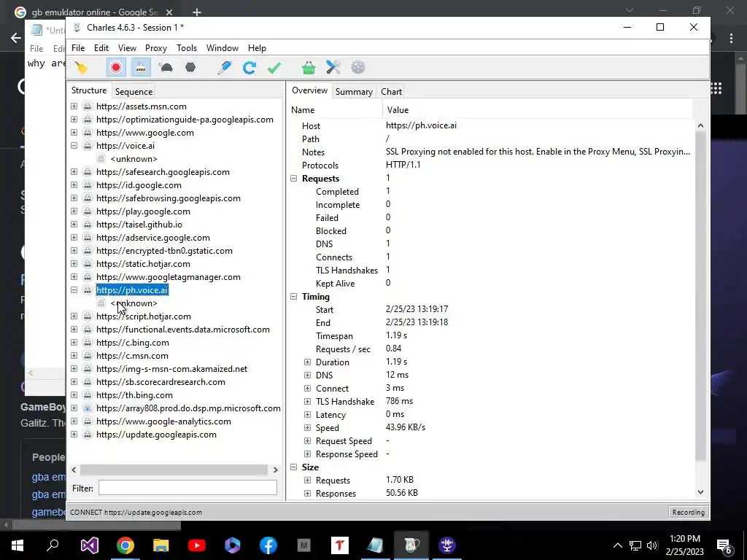The height and width of the screenshot is (560, 747).
Task: Select https://update.googleapis.com host
Action: pyautogui.click(x=156, y=435)
